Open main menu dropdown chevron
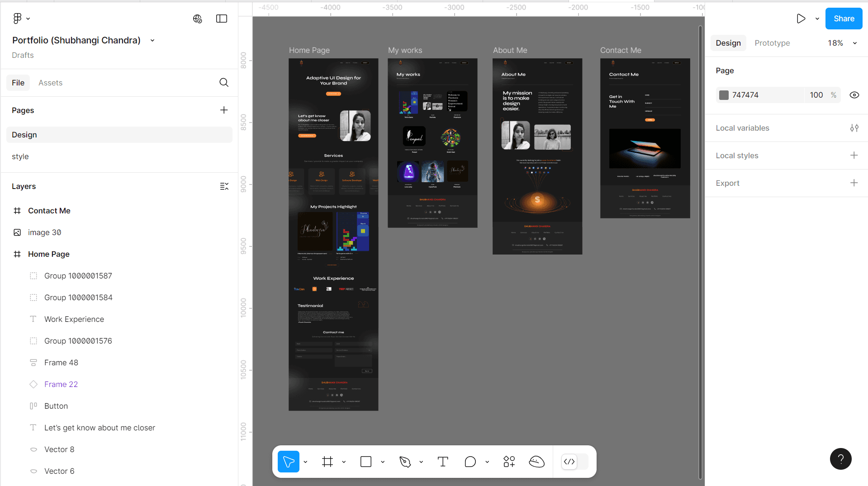Image resolution: width=868 pixels, height=486 pixels. 28,19
